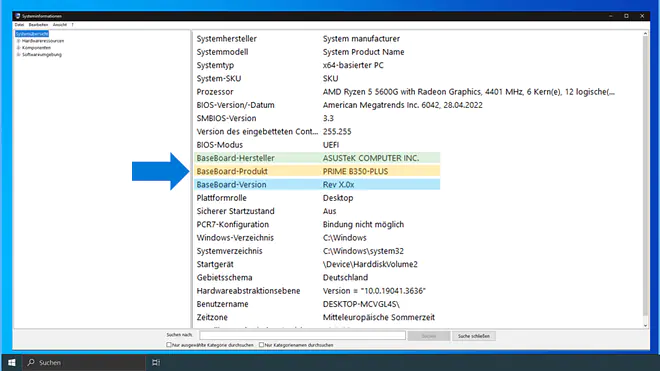Click the greyed Suchen button
The height and width of the screenshot is (371, 660).
tap(428, 336)
